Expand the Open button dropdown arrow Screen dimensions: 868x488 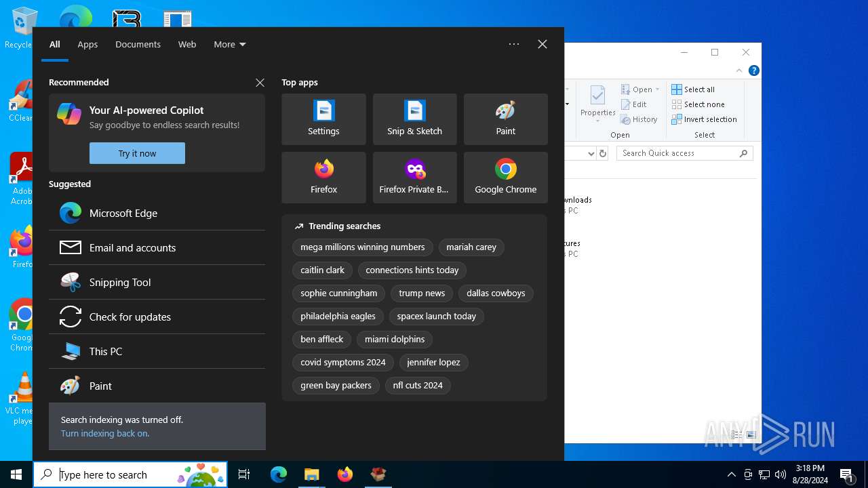tap(657, 89)
